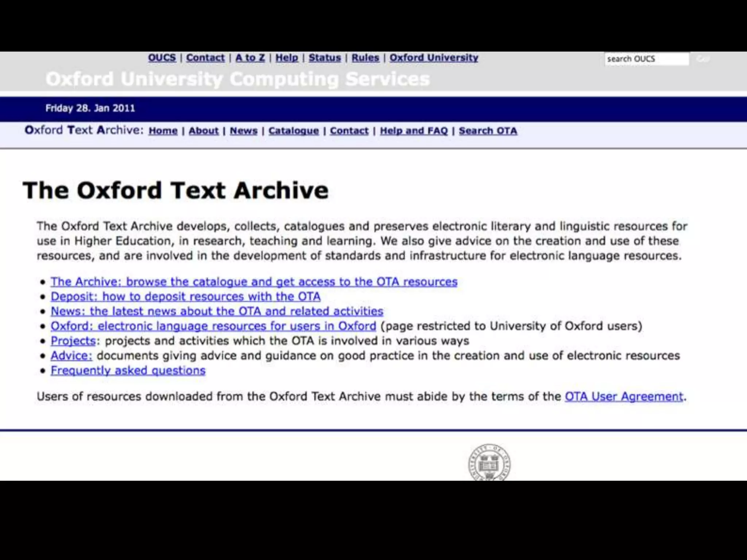747x560 pixels.
Task: Open top bar Help link
Action: [286, 58]
